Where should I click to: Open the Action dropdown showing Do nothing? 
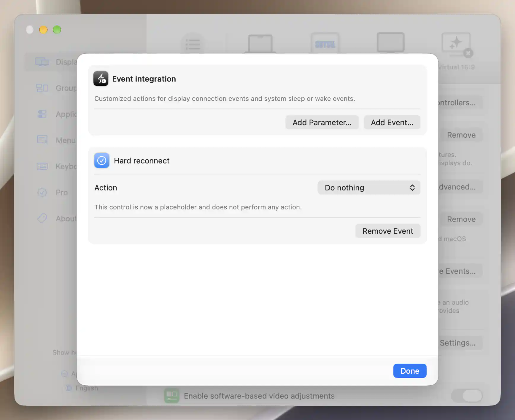click(369, 187)
